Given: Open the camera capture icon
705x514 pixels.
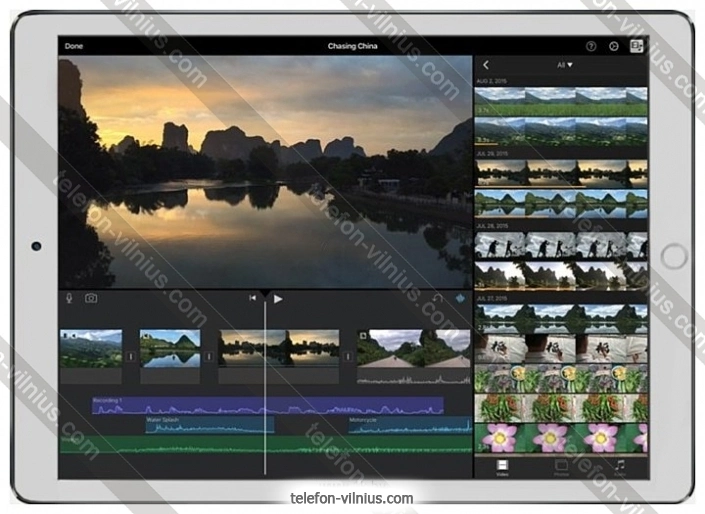Looking at the screenshot, I should pos(91,298).
